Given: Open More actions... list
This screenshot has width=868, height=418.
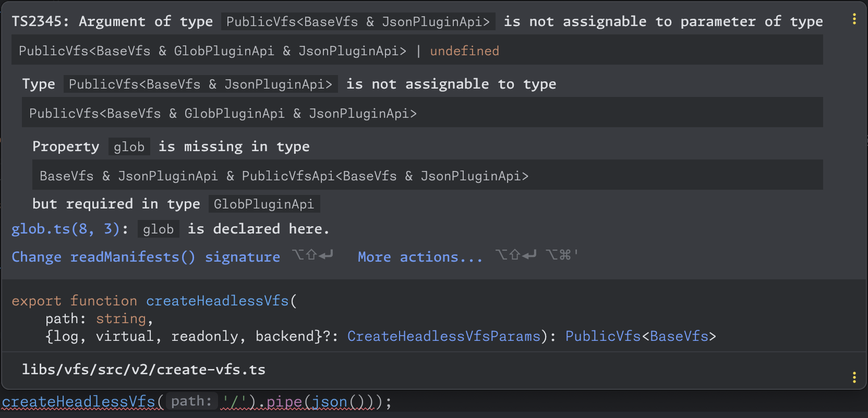Looking at the screenshot, I should 420,257.
